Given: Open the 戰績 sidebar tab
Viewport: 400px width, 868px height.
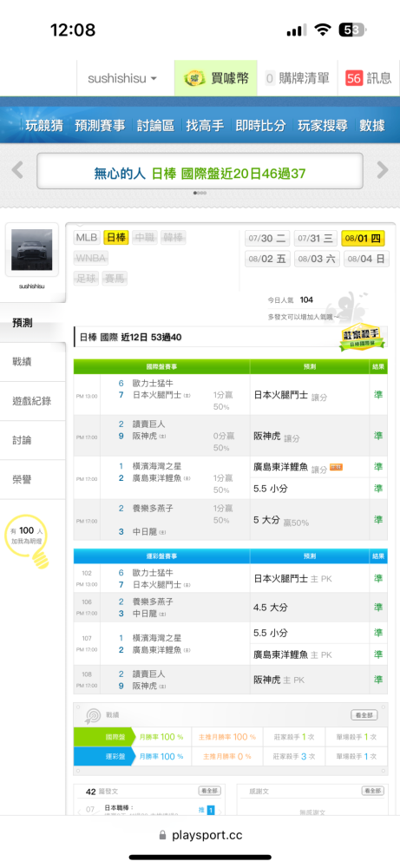Looking at the screenshot, I should pyautogui.click(x=33, y=362).
